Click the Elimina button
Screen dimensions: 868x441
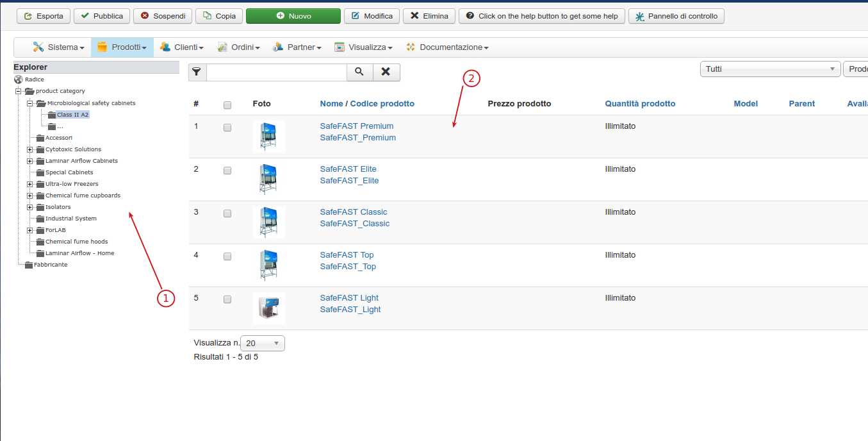429,16
